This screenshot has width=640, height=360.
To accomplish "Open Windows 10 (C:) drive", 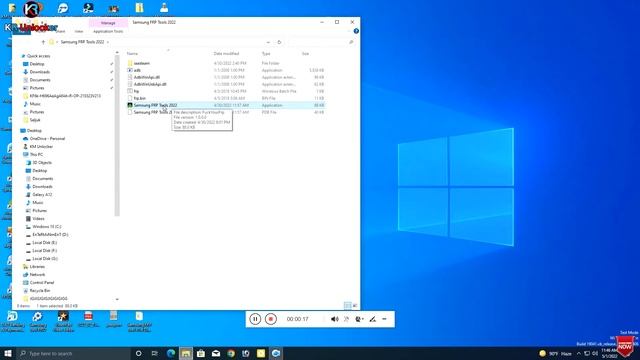I will 47,227.
